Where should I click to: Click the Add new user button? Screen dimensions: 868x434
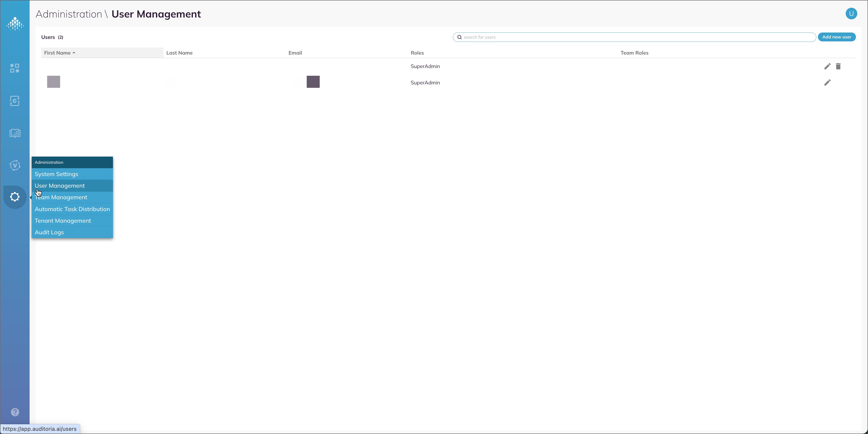coord(837,37)
